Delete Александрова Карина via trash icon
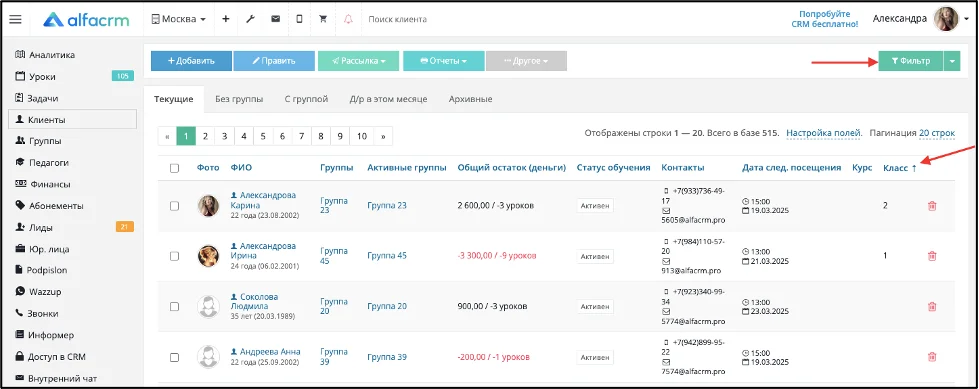Viewport: 979px width, 389px height. pos(932,205)
